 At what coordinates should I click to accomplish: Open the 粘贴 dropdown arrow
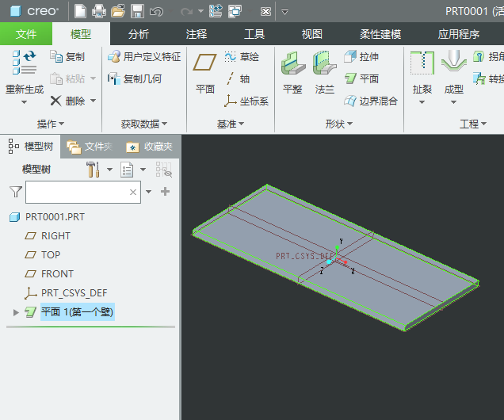click(x=93, y=78)
